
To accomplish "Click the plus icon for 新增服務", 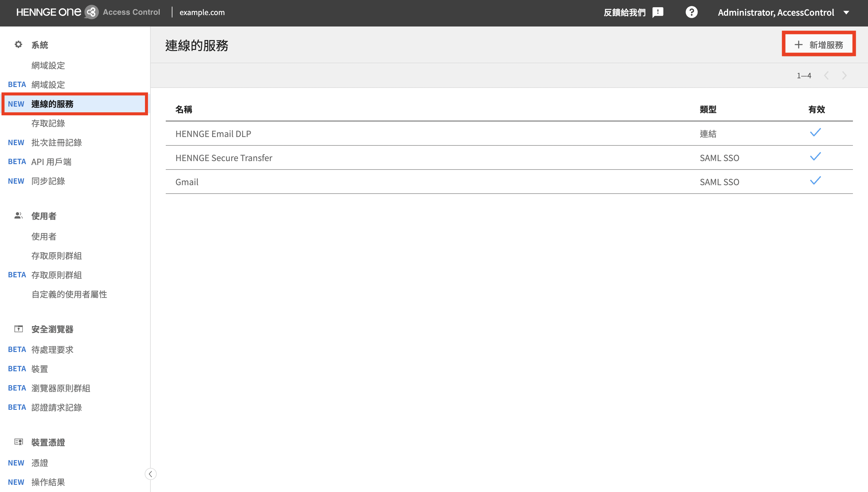I will coord(798,45).
